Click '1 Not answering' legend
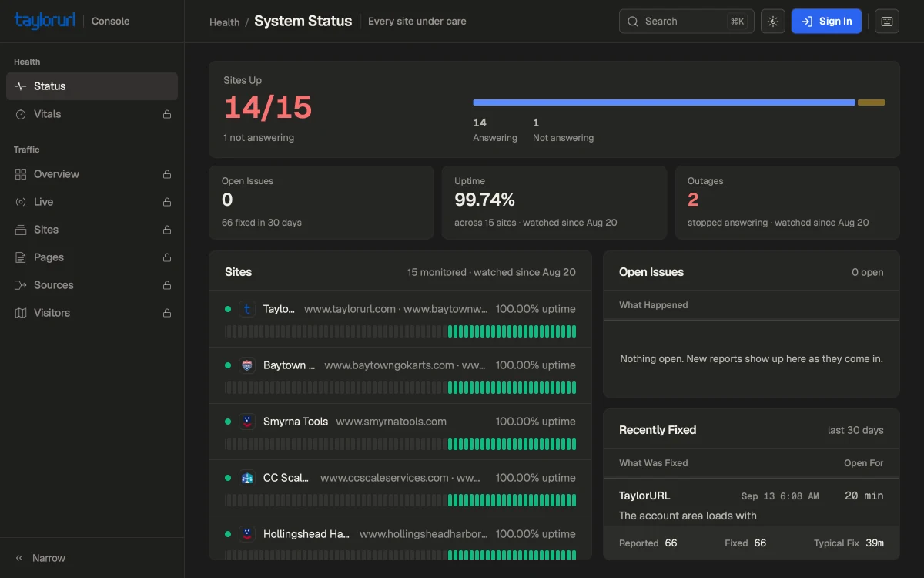This screenshot has width=924, height=578. tap(563, 129)
